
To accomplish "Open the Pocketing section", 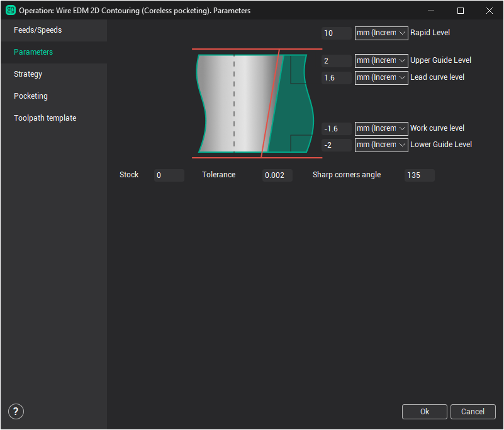I will pos(31,96).
